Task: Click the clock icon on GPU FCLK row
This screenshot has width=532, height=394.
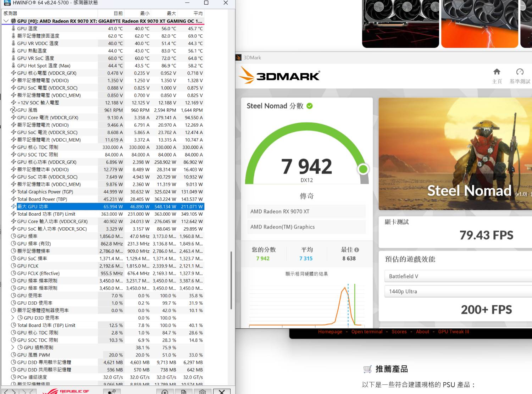Action: pos(13,266)
